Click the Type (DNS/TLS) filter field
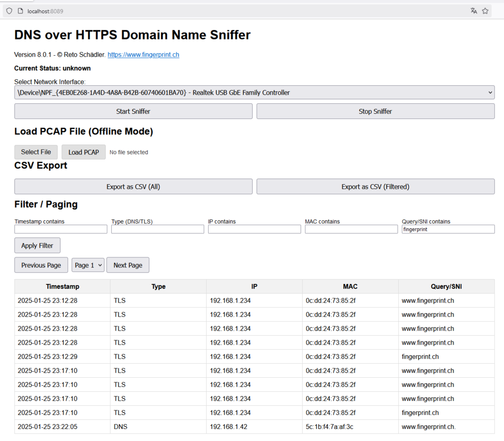This screenshot has height=441, width=504. pos(157,229)
